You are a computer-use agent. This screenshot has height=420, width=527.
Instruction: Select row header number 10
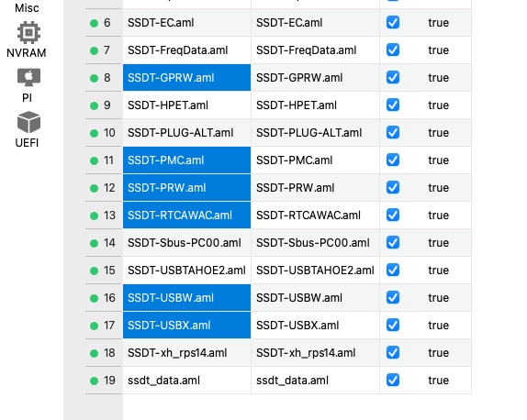click(x=104, y=133)
